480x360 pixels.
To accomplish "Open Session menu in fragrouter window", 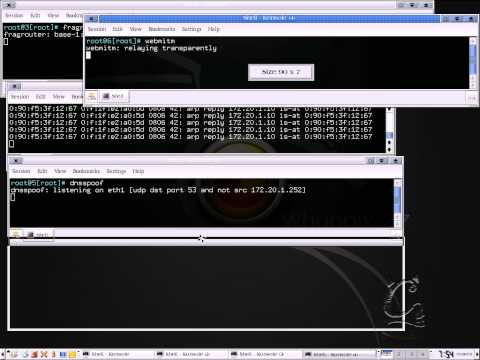I will click(14, 15).
